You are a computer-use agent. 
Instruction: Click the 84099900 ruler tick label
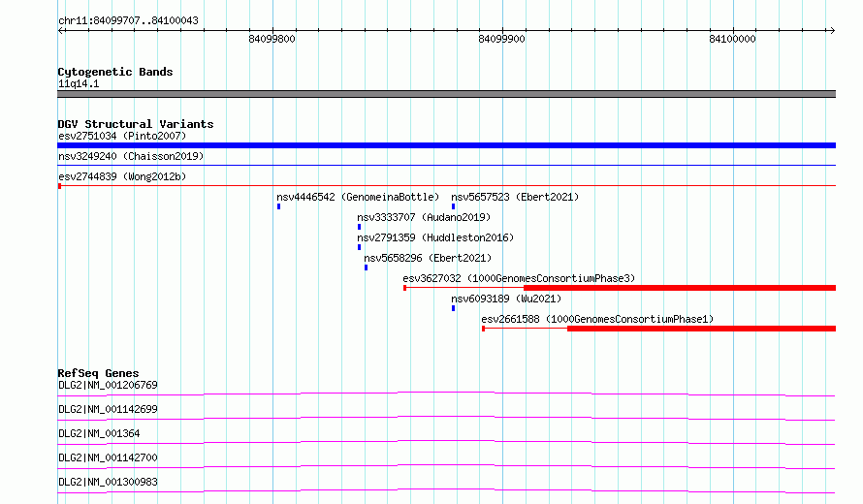click(502, 39)
